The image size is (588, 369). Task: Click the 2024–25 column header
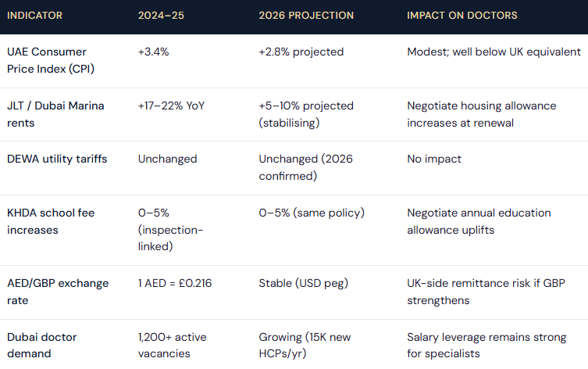161,16
